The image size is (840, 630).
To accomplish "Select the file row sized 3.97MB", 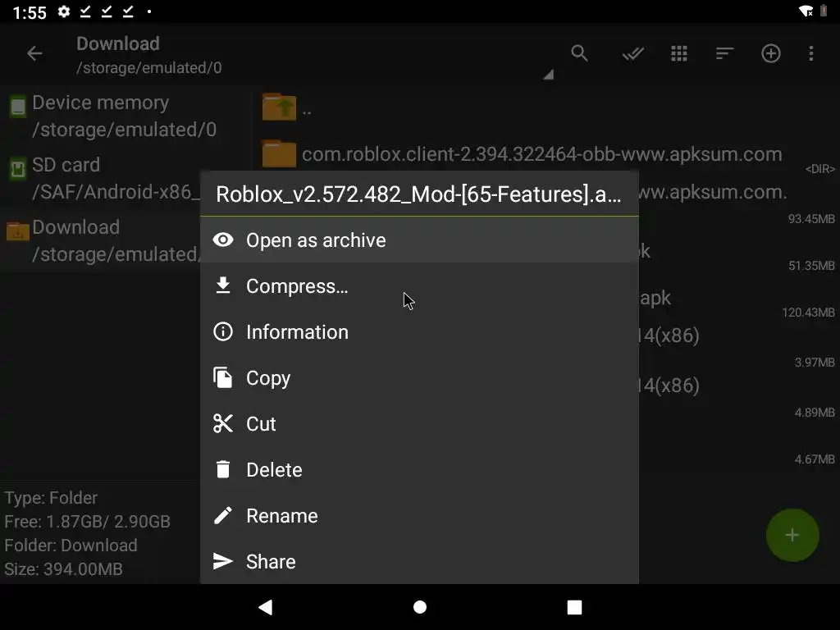I will pyautogui.click(x=739, y=346).
